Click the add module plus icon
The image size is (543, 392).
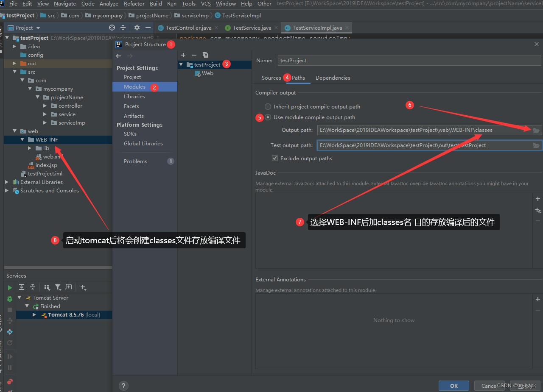(x=183, y=55)
